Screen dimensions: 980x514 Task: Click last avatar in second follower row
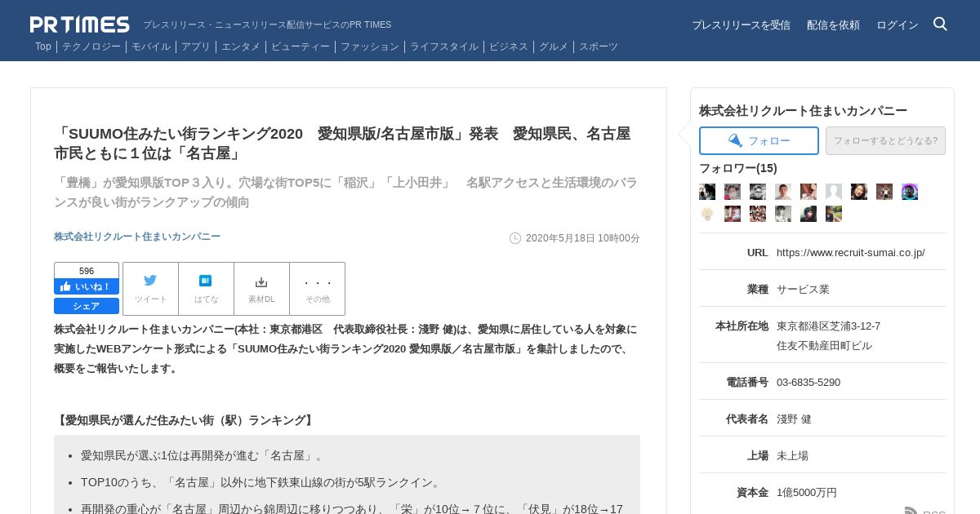(x=834, y=214)
